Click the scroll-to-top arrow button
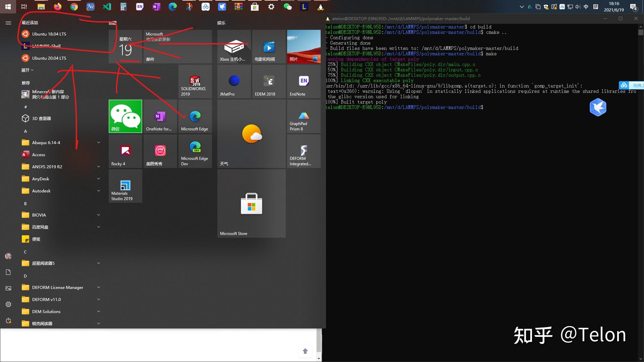This screenshot has width=644, height=362. coord(305,351)
